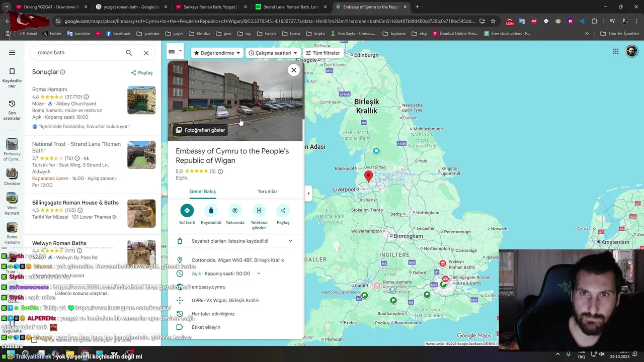Collapse side panel with arrow handle
The width and height of the screenshot is (644, 362).
tap(308, 193)
